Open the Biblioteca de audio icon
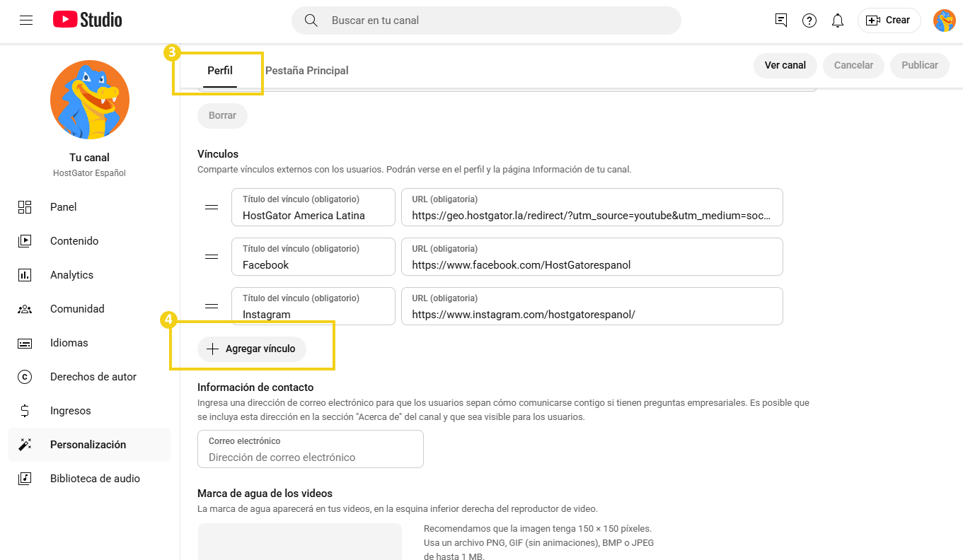 [x=25, y=478]
